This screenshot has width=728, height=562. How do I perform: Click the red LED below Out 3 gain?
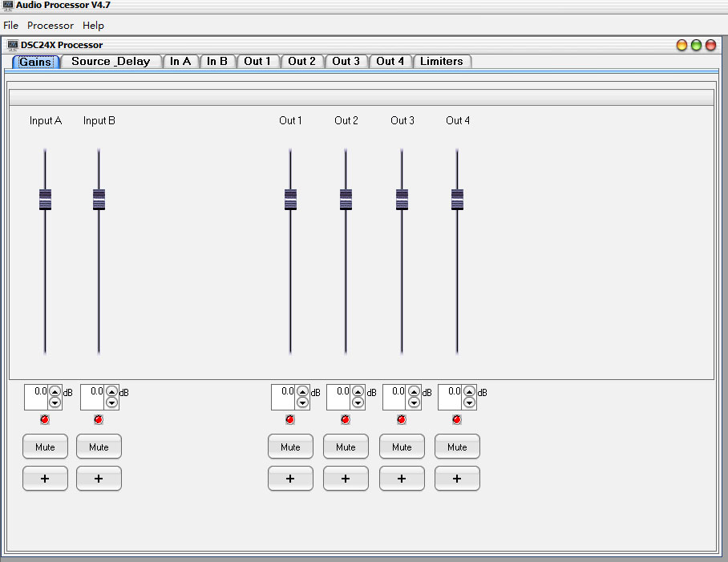pyautogui.click(x=402, y=420)
